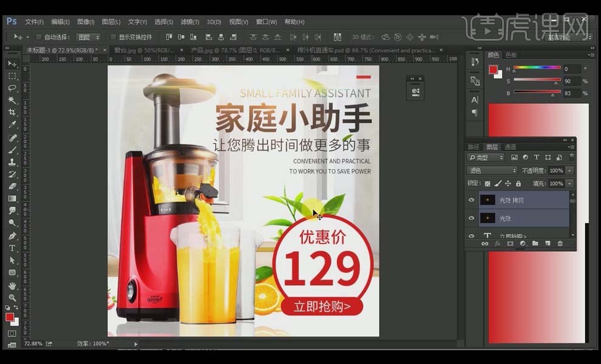601x364 pixels.
Task: Toggle lock transparent pixels
Action: 487,184
